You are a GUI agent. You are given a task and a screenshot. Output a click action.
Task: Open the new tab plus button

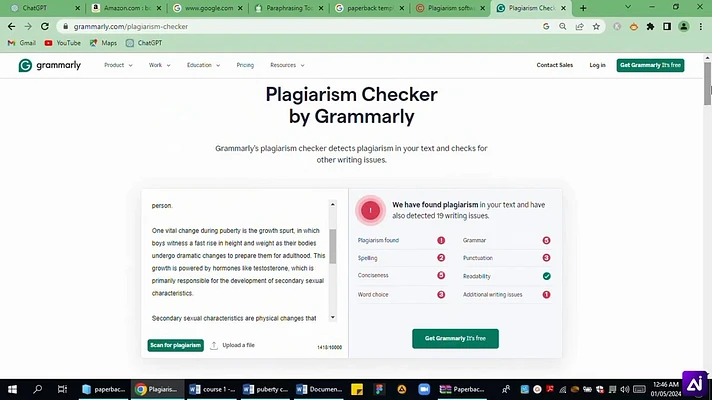point(583,8)
